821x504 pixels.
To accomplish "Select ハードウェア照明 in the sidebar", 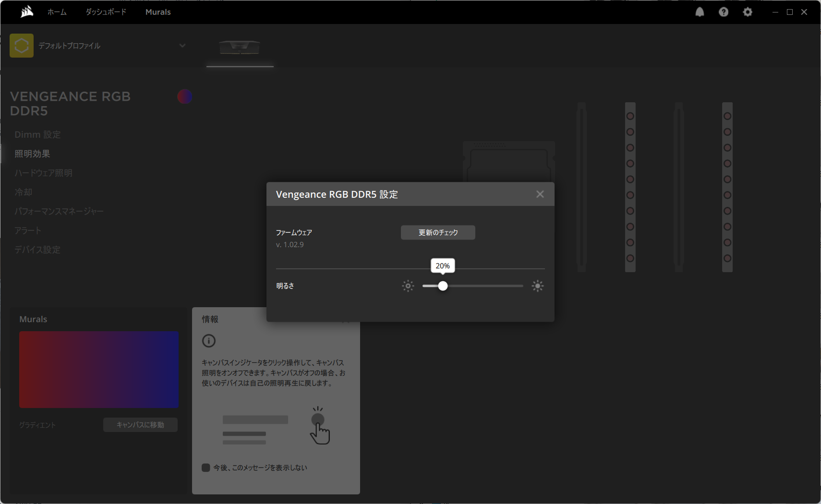I will tap(43, 173).
